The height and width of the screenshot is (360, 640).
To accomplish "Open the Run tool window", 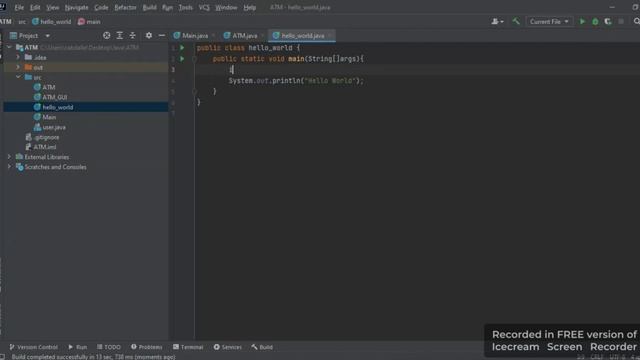I will (x=78, y=347).
